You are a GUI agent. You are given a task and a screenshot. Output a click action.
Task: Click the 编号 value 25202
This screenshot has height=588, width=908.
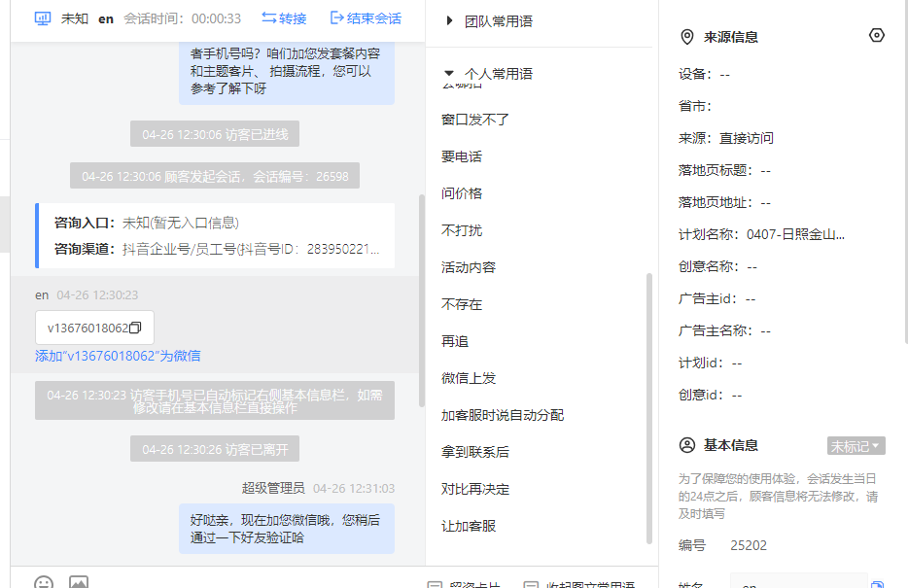tap(749, 546)
